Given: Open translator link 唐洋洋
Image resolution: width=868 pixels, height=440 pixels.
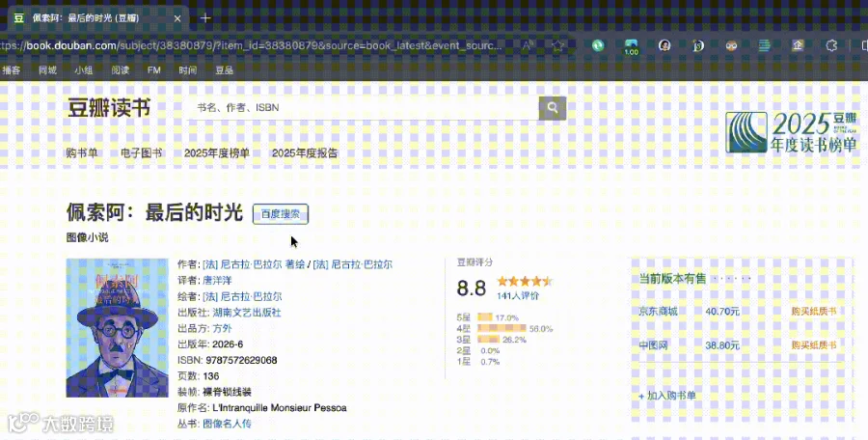Looking at the screenshot, I should point(217,281).
